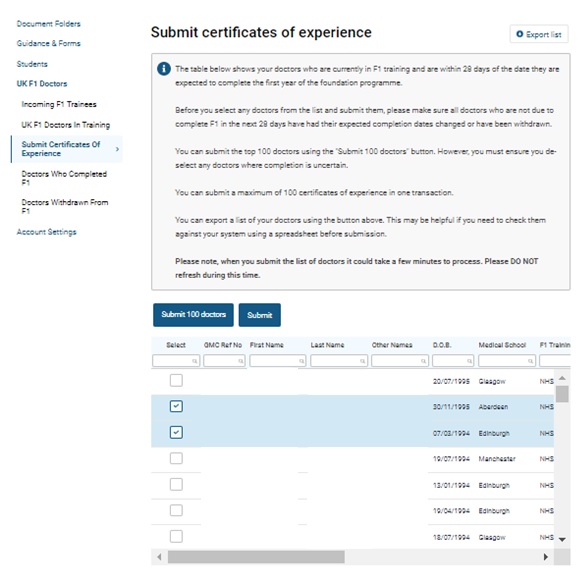Click the Manchester medical school cell
The width and height of the screenshot is (588, 585).
pyautogui.click(x=497, y=459)
